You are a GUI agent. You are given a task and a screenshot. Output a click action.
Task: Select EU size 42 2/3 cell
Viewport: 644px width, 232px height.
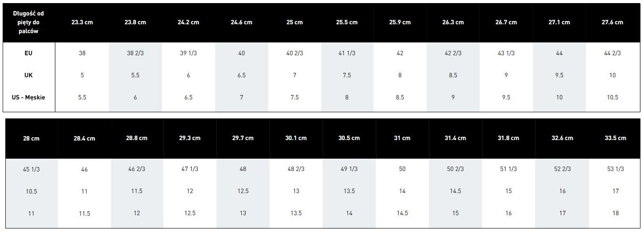tap(453, 53)
